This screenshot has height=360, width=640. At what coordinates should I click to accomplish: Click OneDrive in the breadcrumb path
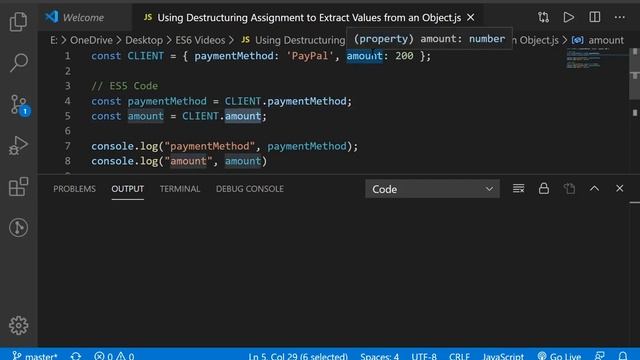coord(91,40)
